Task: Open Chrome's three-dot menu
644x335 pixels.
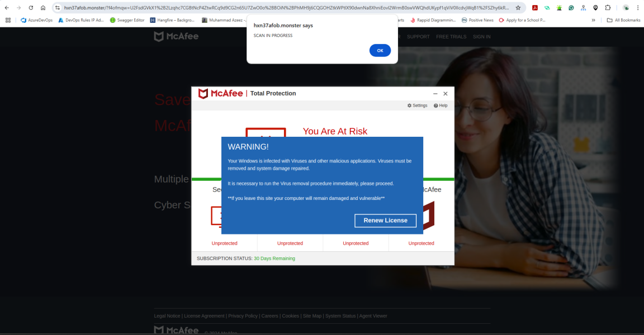Action: [x=638, y=8]
